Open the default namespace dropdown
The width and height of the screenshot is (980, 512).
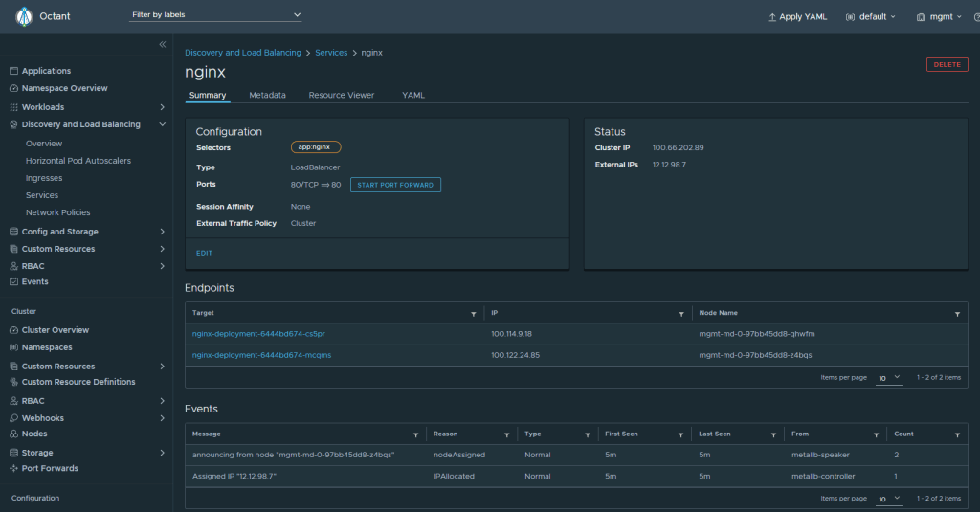pos(872,16)
